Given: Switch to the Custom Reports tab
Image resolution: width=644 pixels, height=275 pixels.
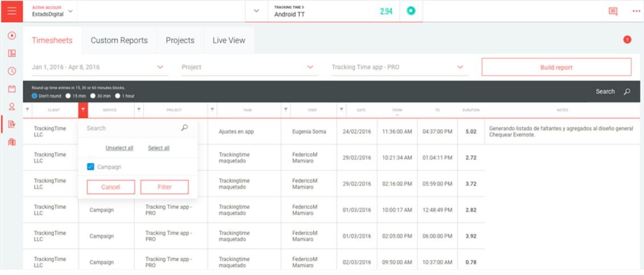Looking at the screenshot, I should (x=119, y=40).
